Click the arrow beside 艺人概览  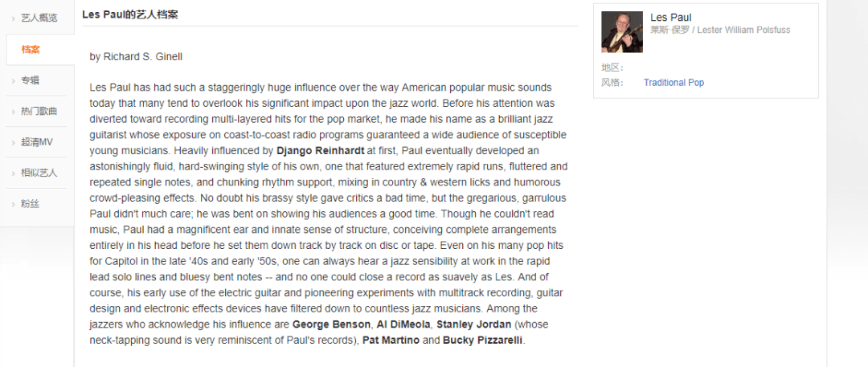(14, 18)
